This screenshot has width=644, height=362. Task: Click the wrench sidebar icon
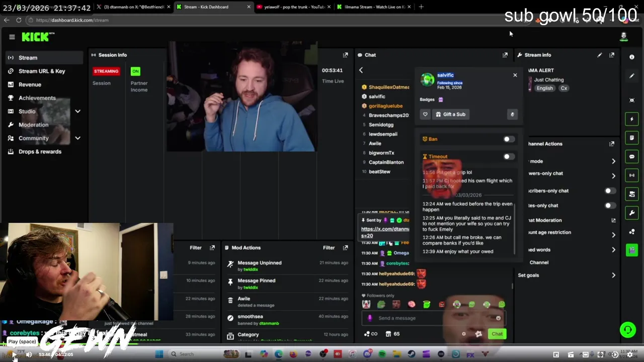632,213
